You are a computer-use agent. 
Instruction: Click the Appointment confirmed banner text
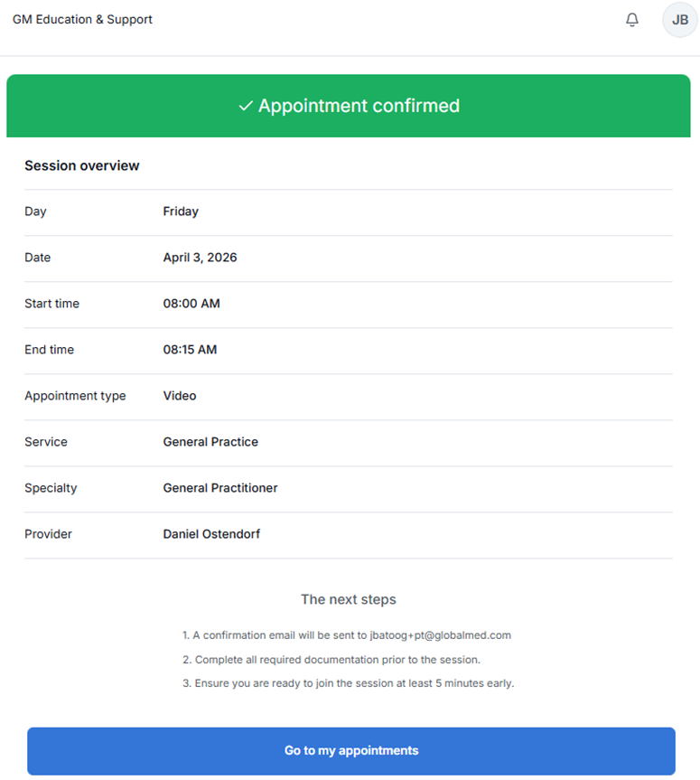pyautogui.click(x=359, y=106)
